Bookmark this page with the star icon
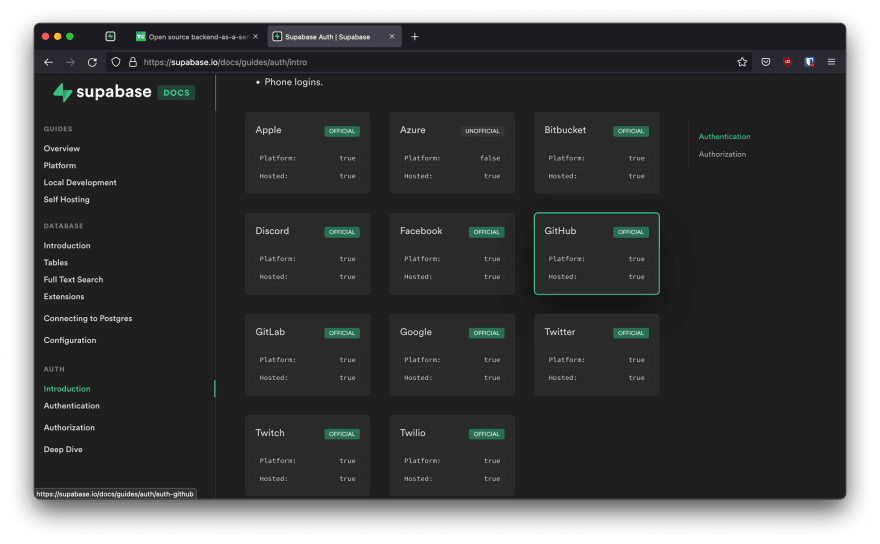Screen dimensions: 880x544 tap(742, 62)
